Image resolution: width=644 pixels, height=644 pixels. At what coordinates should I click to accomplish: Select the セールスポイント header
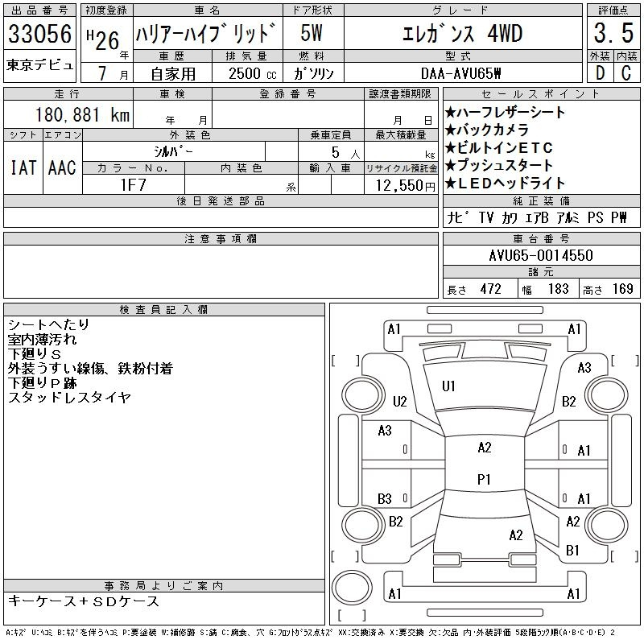[541, 94]
